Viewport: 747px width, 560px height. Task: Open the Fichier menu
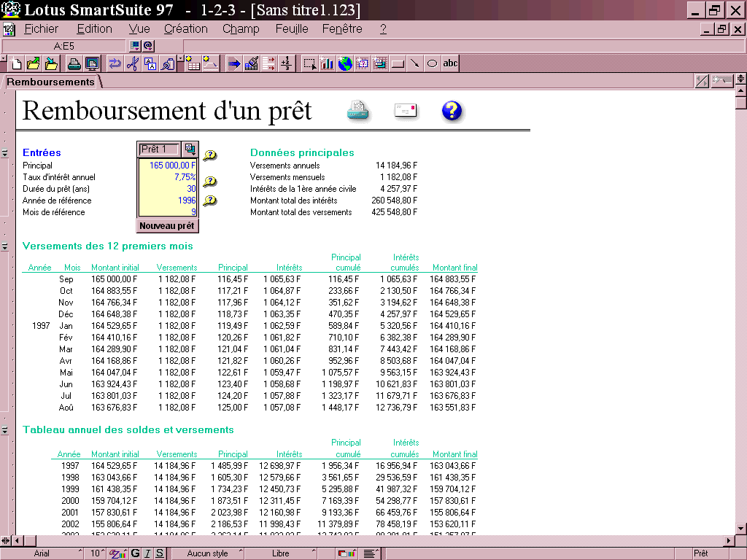coord(41,29)
